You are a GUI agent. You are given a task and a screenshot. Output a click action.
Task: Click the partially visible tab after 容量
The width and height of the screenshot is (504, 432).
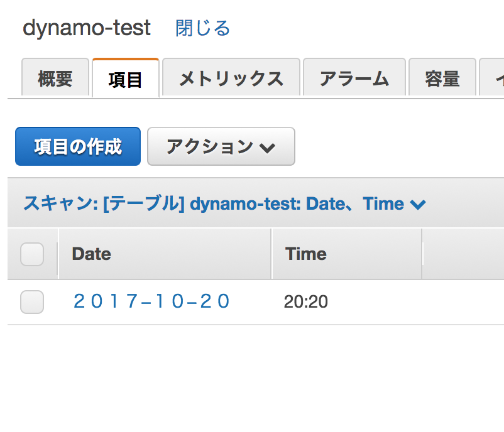[x=492, y=77]
